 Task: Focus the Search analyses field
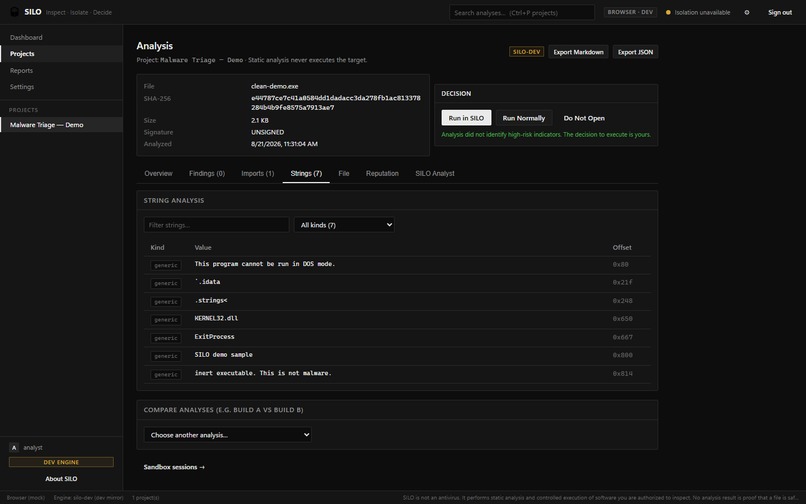point(522,12)
